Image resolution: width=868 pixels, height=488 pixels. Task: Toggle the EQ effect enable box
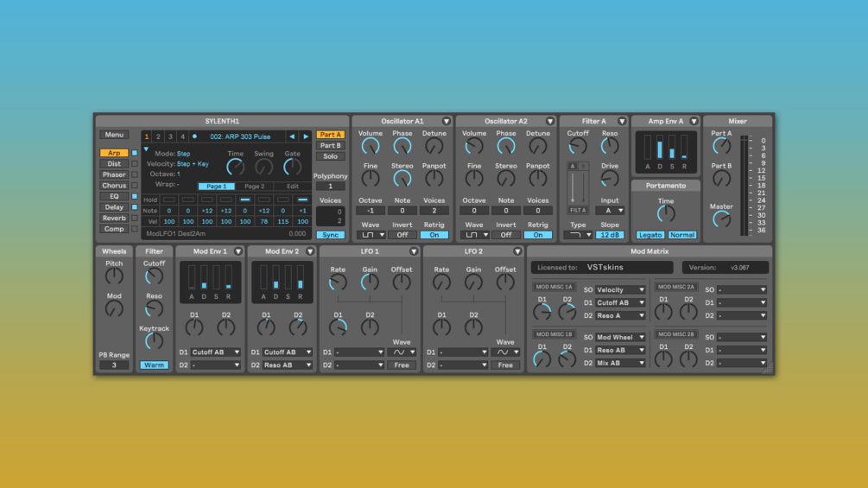pos(135,196)
